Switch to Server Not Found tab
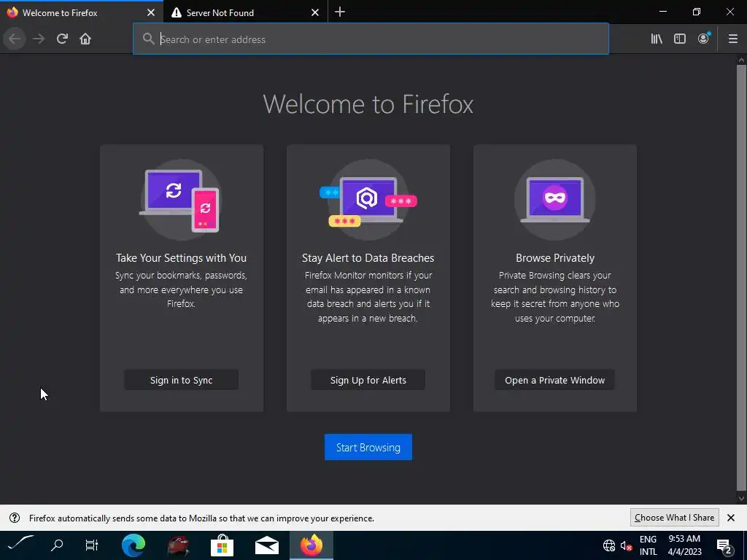This screenshot has width=747, height=560. (x=245, y=13)
